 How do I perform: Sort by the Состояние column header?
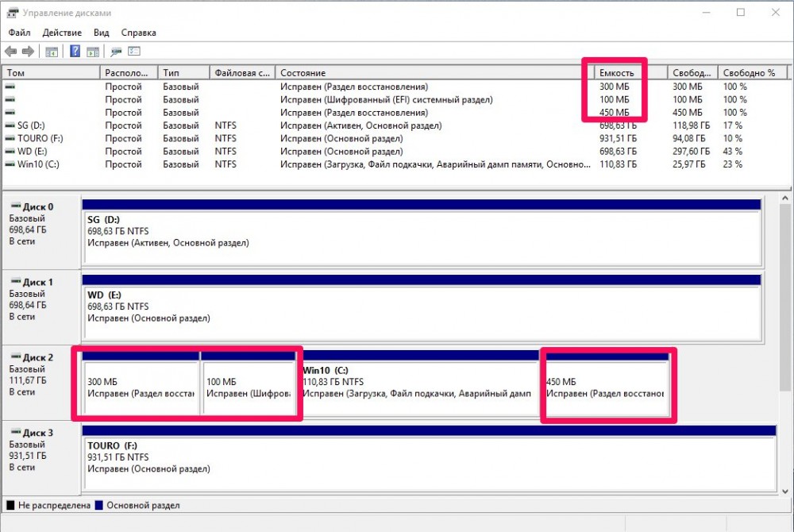pos(434,73)
